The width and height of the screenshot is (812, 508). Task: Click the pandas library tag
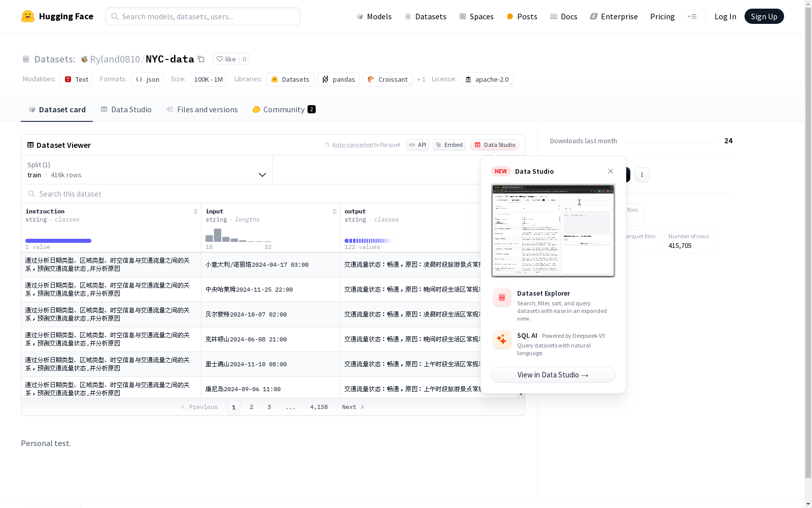(339, 79)
